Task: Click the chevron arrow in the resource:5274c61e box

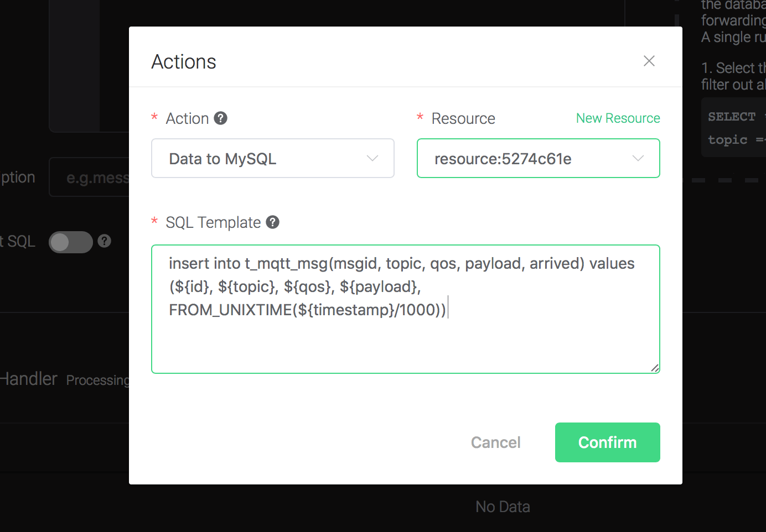Action: (638, 159)
